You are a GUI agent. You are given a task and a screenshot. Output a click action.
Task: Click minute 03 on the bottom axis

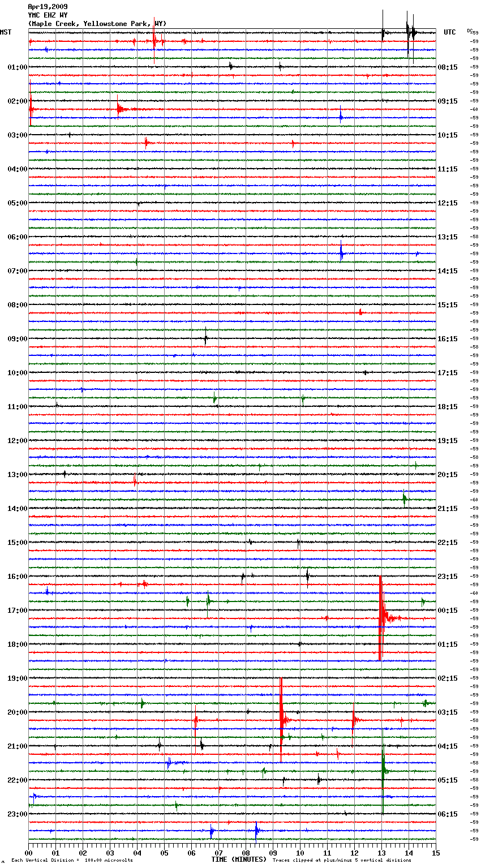pyautogui.click(x=110, y=853)
